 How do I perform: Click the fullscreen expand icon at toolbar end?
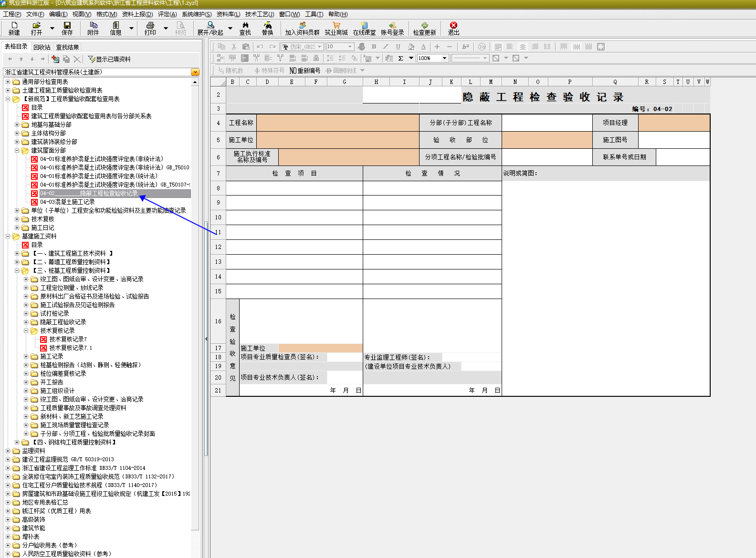[x=601, y=47]
